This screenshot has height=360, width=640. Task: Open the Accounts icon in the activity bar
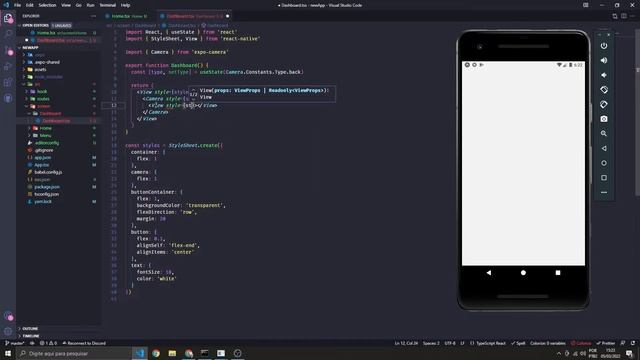tap(8, 316)
